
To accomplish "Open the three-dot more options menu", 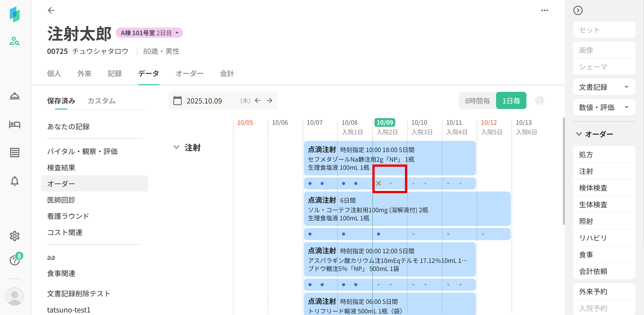I will pyautogui.click(x=544, y=10).
